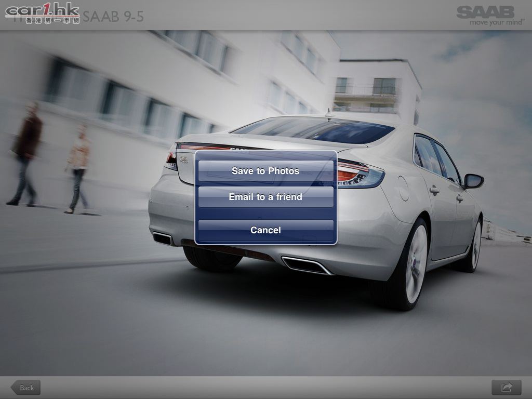Image resolution: width=532 pixels, height=399 pixels.
Task: Click the SAAB 9-5 title text
Action: (x=113, y=16)
